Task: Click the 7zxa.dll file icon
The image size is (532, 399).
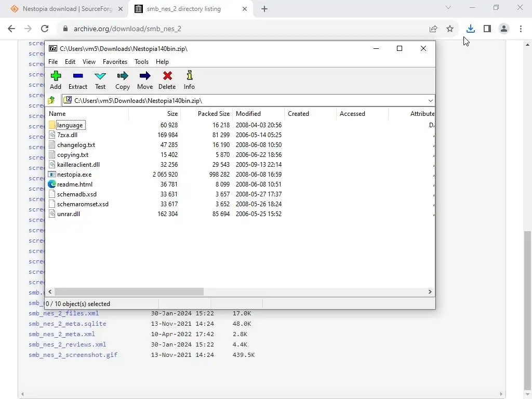Action: tap(52, 135)
